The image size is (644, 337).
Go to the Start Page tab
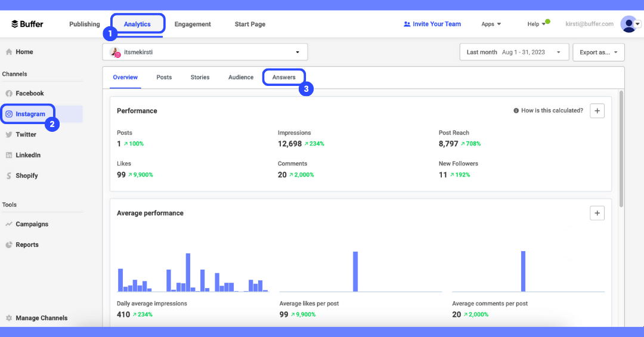250,24
